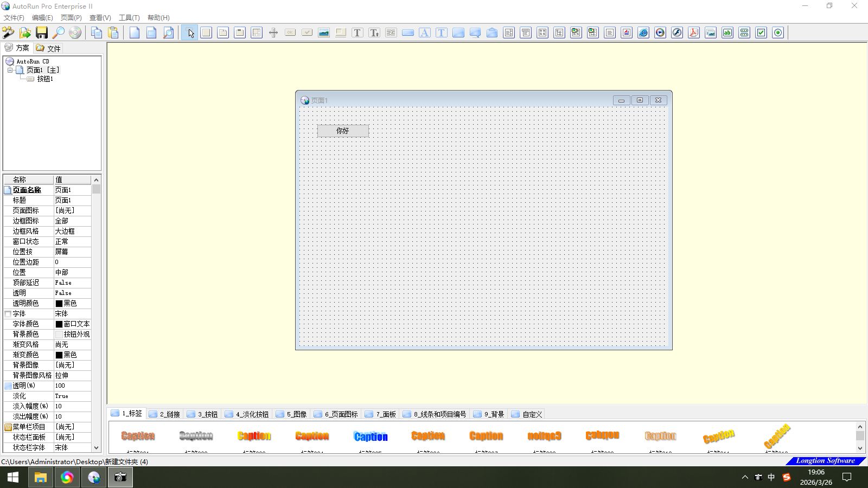Screen dimensions: 868x488
Task: Select the radio button control tool
Action: point(778,33)
